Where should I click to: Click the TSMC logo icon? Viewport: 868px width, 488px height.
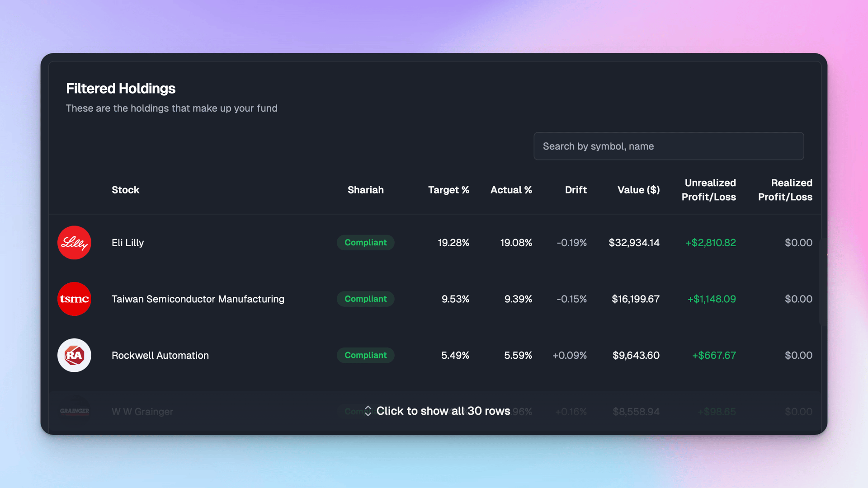point(74,299)
